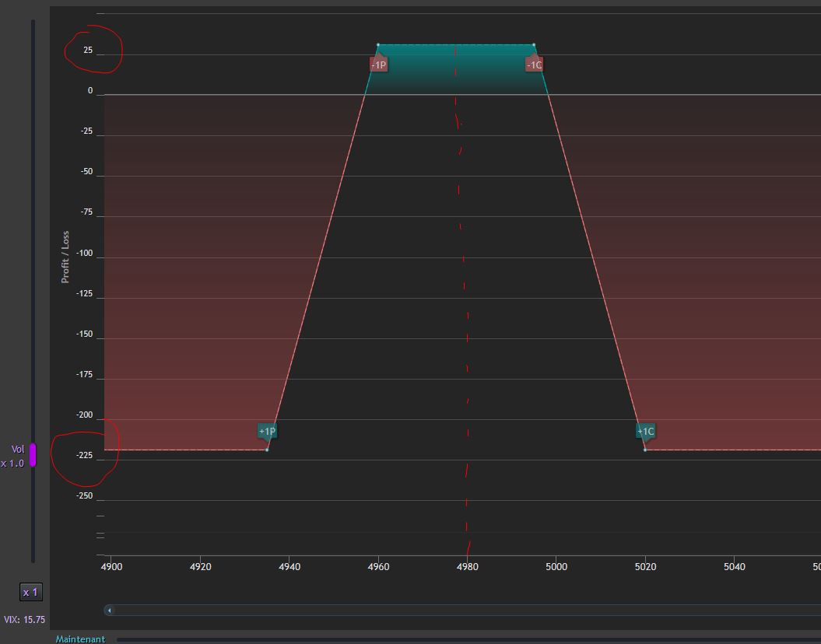The image size is (821, 644).
Task: Click the payoff vertex above -1C
Action: [x=534, y=45]
